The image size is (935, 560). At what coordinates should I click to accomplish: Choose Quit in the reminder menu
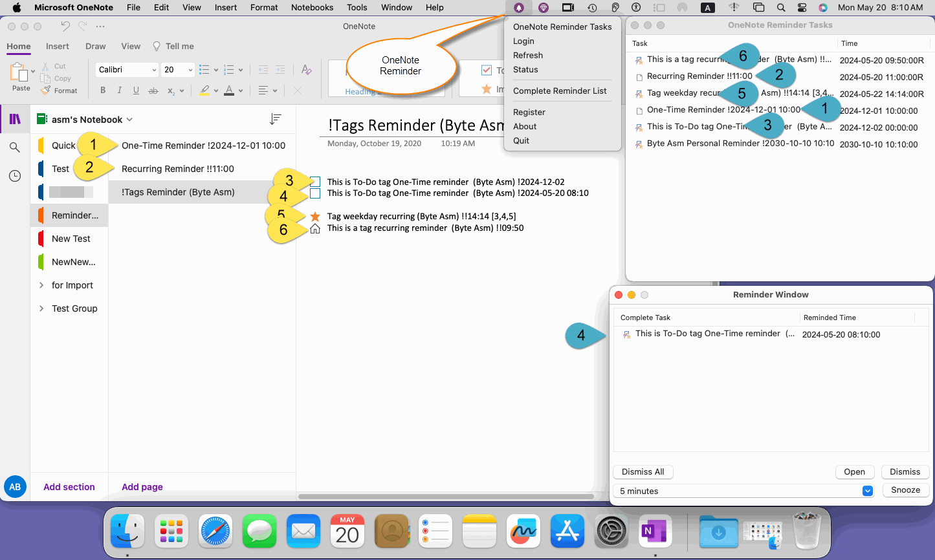521,140
